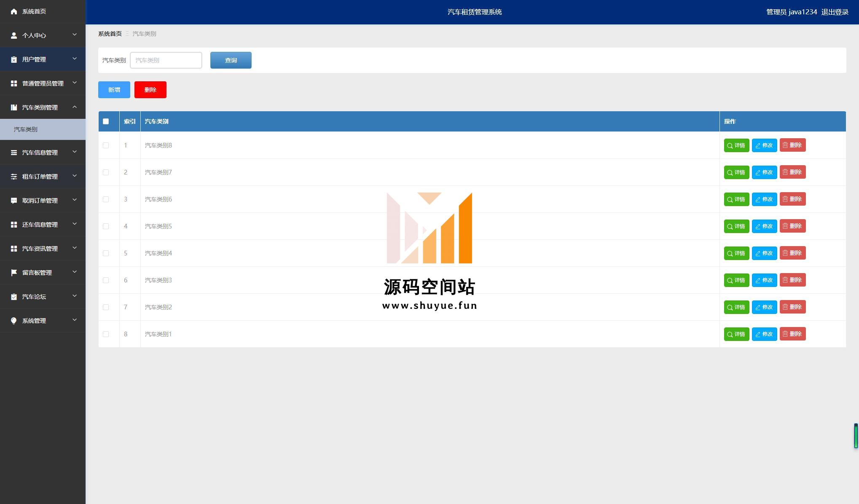Viewport: 859px width, 504px height.
Task: Click the list icon beside 汽车信息管理
Action: point(14,153)
